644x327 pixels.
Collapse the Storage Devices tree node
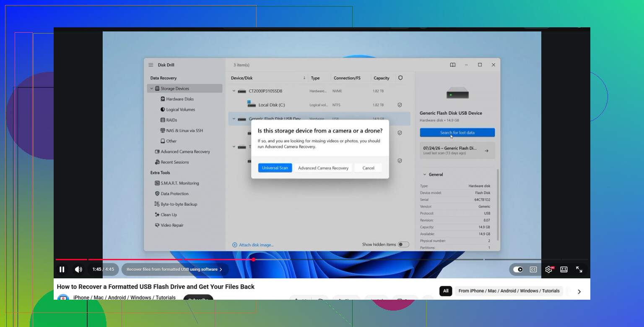(152, 89)
